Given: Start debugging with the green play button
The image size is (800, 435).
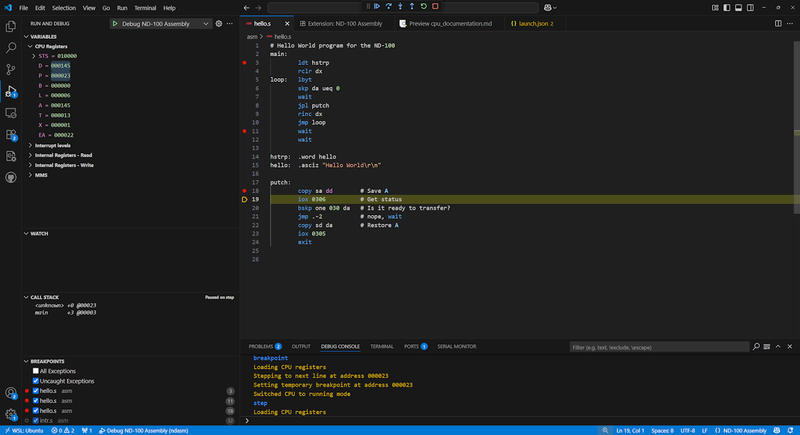Looking at the screenshot, I should (x=116, y=22).
